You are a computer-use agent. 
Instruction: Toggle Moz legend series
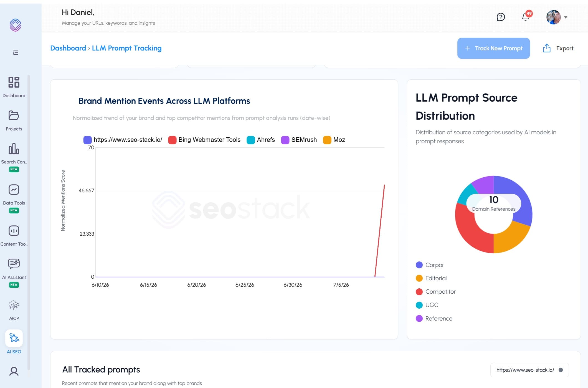tap(334, 140)
